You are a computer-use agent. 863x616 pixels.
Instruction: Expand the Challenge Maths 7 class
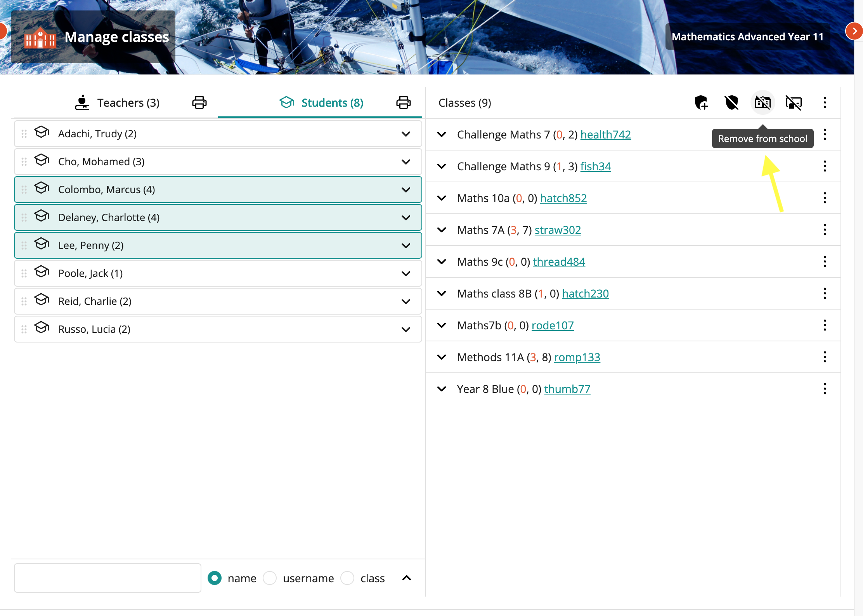442,135
